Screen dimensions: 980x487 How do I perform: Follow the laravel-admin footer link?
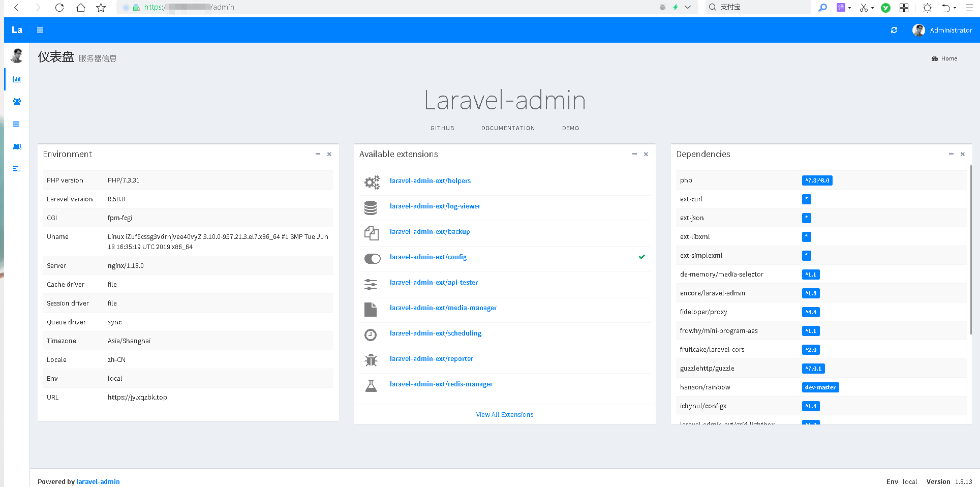98,481
